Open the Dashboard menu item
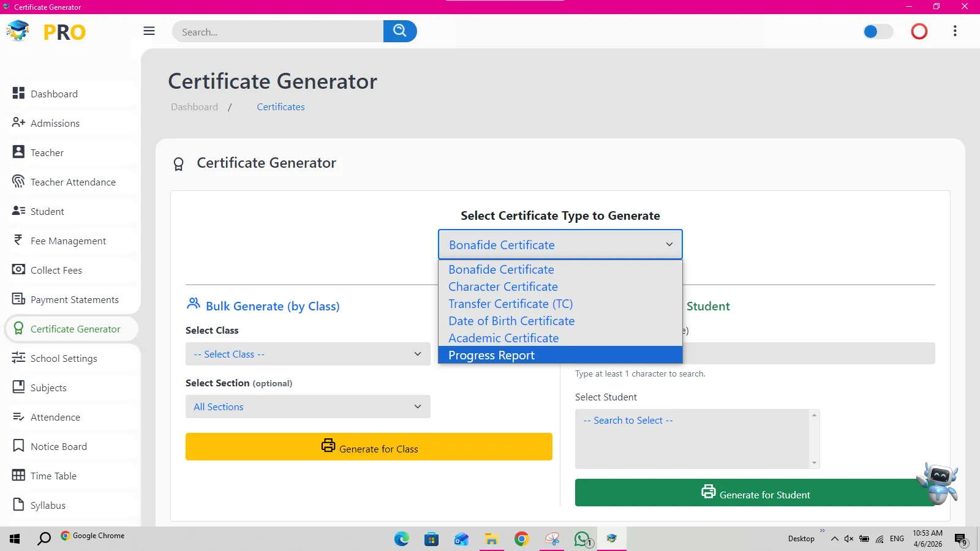 [72, 94]
